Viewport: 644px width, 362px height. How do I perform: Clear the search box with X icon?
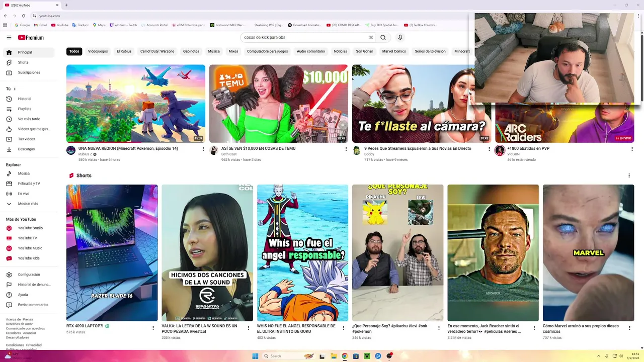click(x=371, y=37)
